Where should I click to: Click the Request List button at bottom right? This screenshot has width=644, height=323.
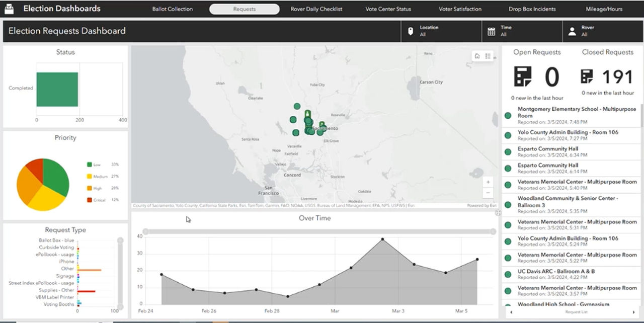coord(576,312)
